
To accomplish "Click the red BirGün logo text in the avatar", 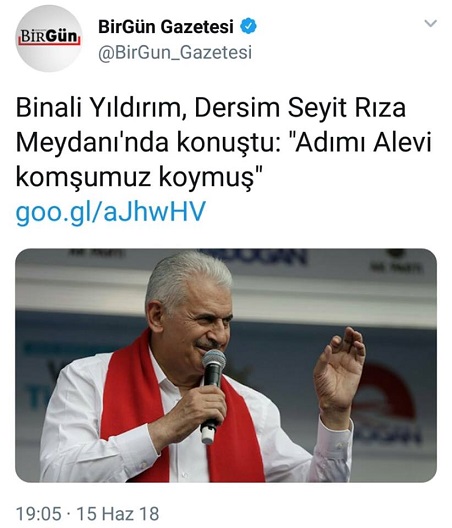I will coord(49,36).
